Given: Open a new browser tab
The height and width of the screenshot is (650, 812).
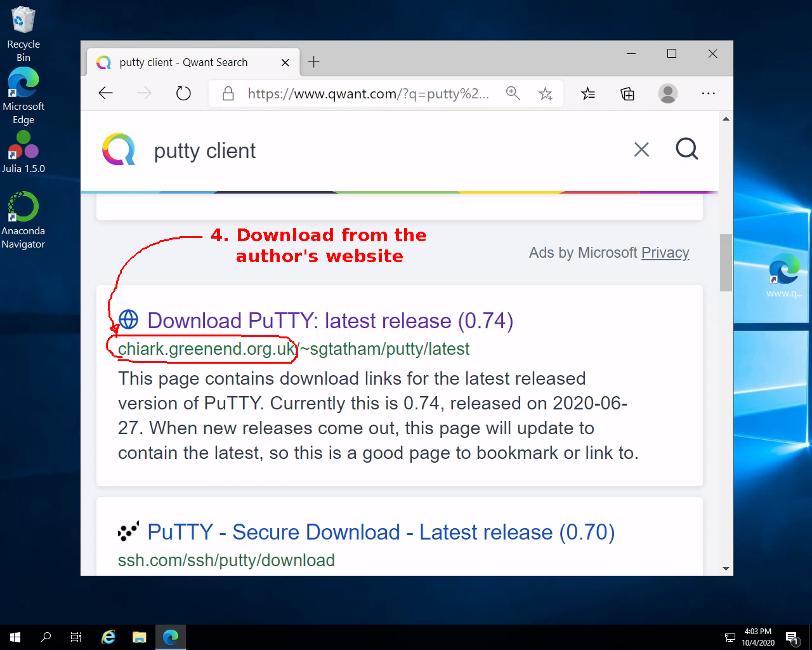Looking at the screenshot, I should pos(313,62).
